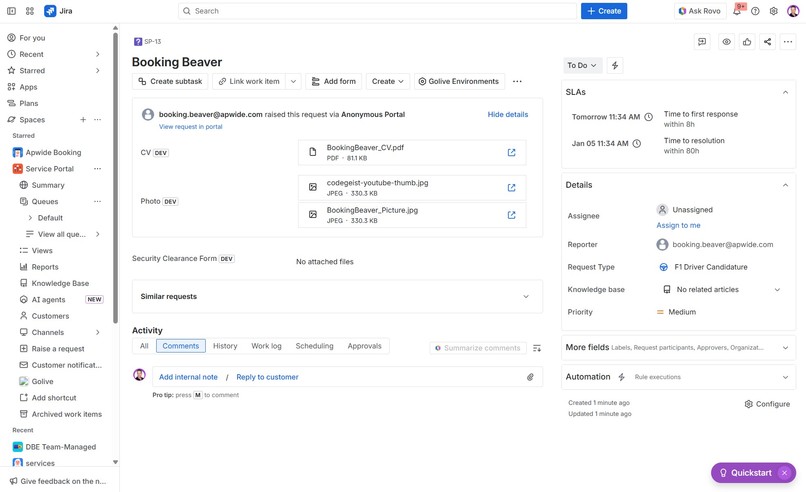Open the more actions menu at top right
Viewport: 806px width, 492px height.
pos(788,42)
